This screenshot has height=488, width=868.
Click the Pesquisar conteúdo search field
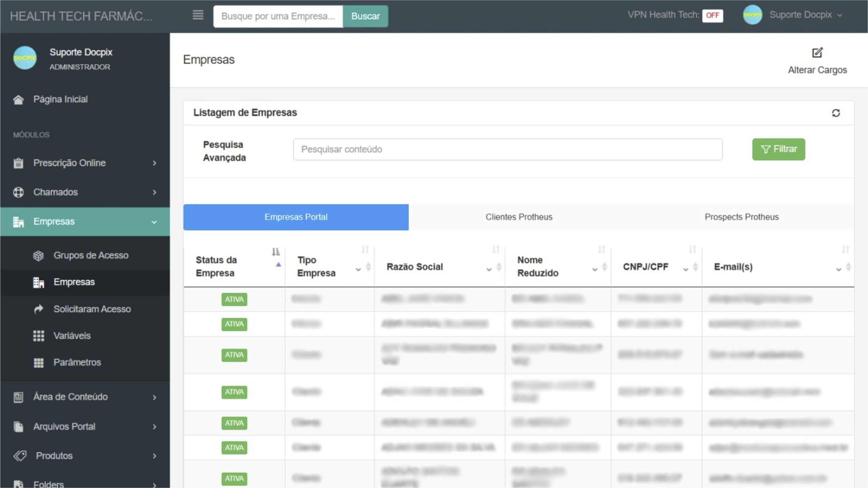point(507,149)
